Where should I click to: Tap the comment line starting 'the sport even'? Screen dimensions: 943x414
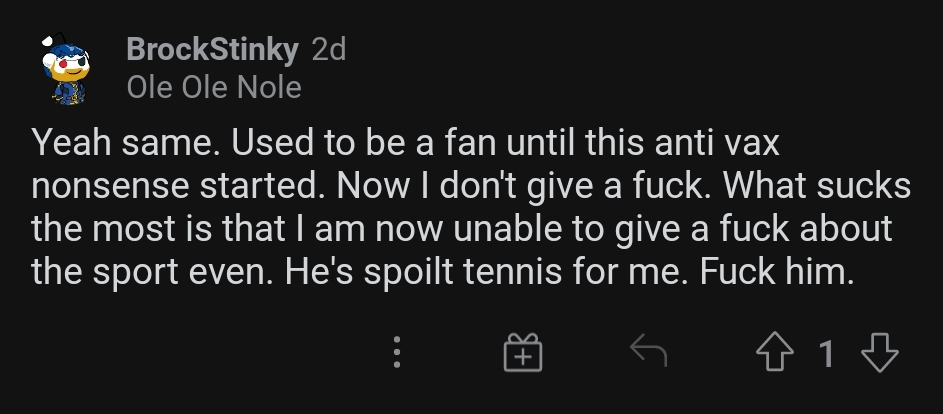point(443,273)
